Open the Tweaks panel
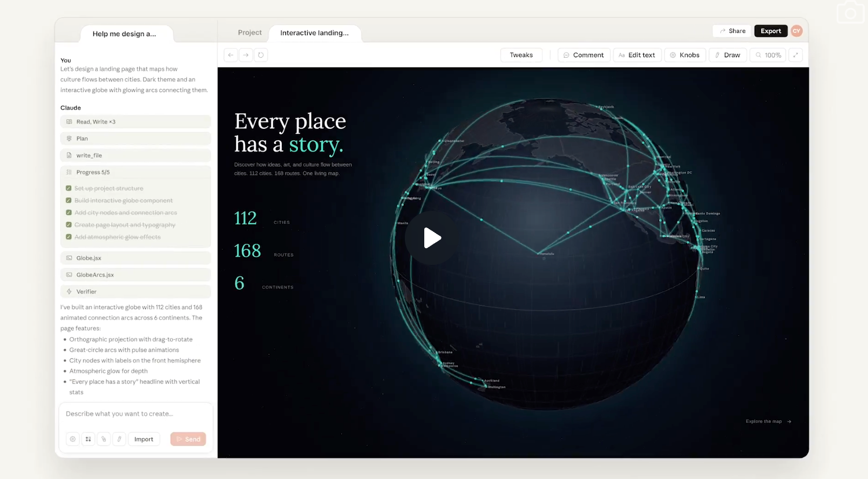The image size is (868, 479). (521, 55)
